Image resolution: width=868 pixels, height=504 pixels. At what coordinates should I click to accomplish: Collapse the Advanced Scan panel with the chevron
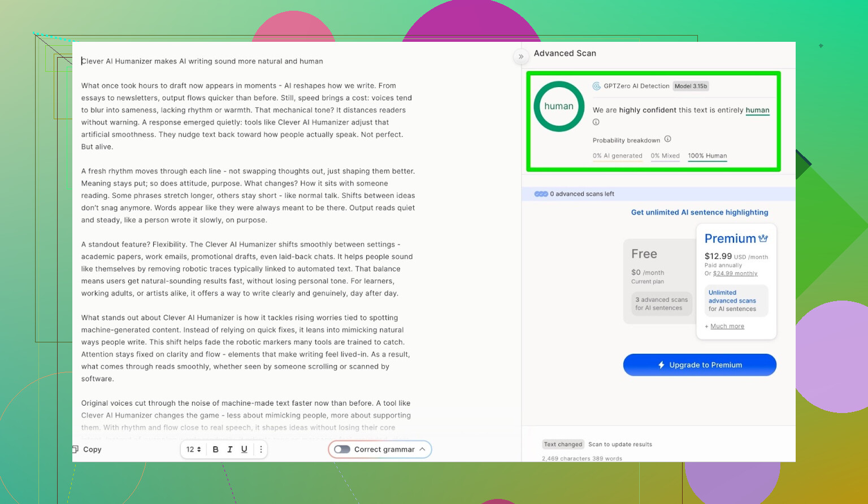point(520,57)
